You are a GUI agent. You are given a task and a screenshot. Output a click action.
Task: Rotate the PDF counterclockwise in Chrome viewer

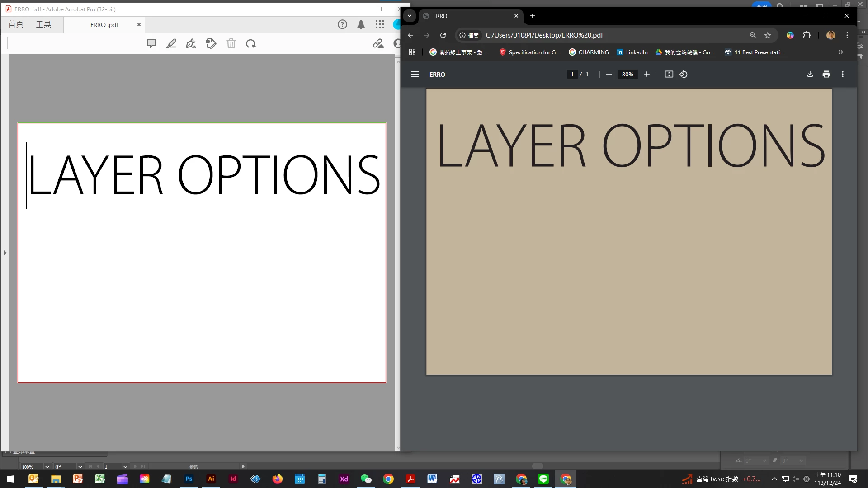point(684,74)
